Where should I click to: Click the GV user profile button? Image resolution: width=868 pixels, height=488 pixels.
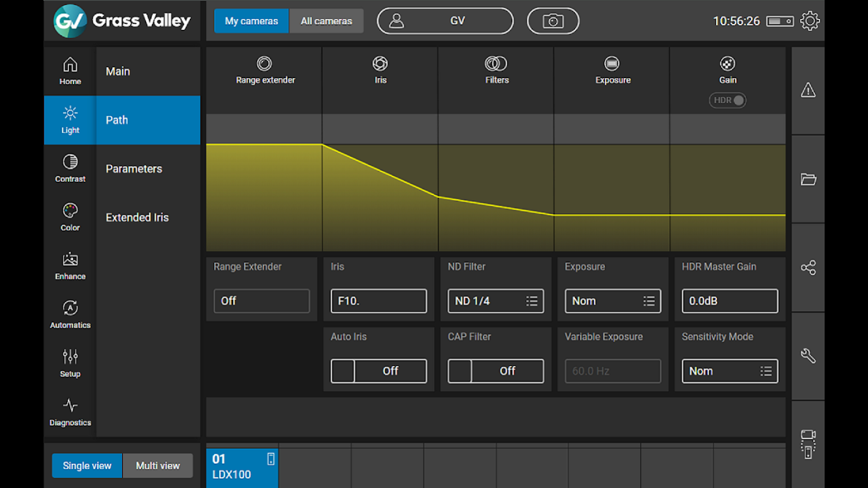click(445, 21)
